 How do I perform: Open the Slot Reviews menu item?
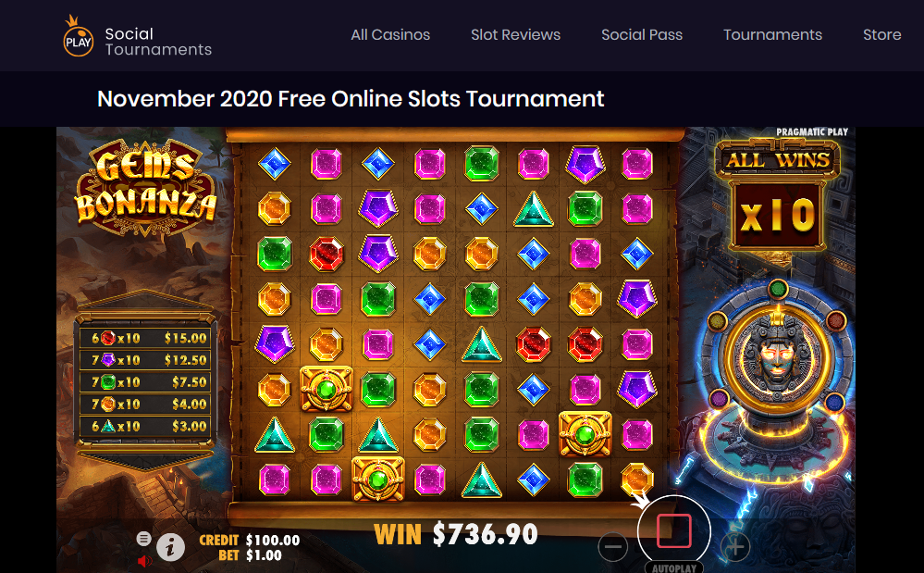tap(515, 35)
